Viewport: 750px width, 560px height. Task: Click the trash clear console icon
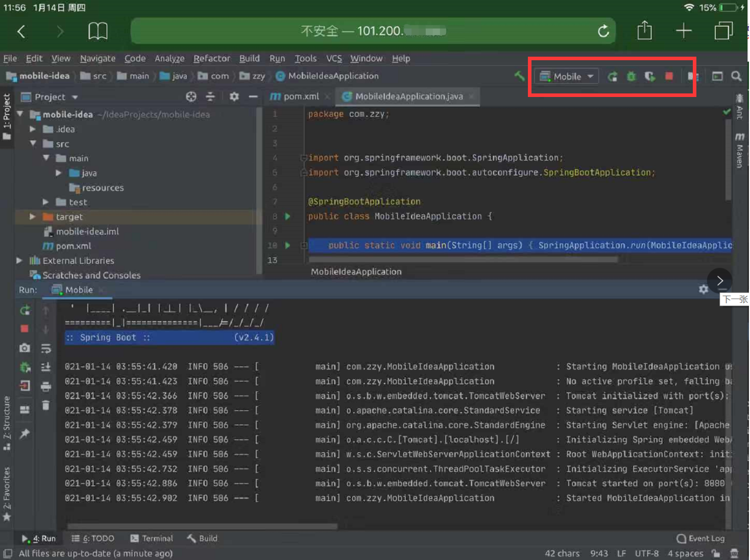[x=46, y=405]
